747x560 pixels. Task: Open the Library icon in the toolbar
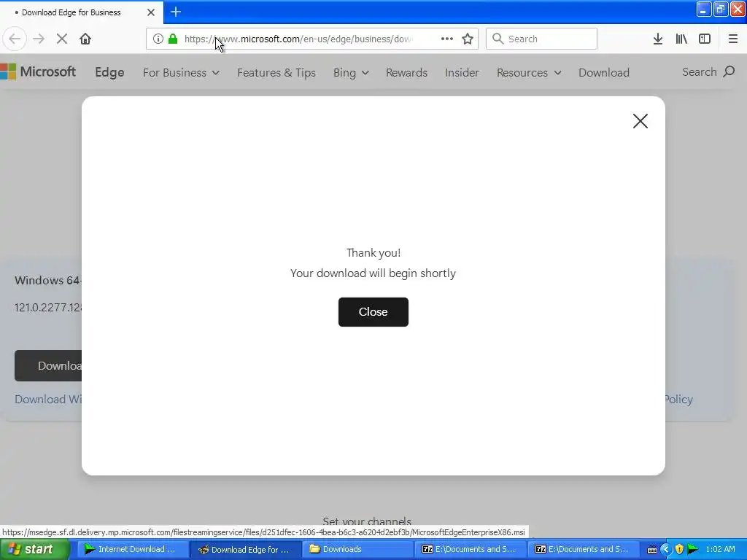point(681,39)
